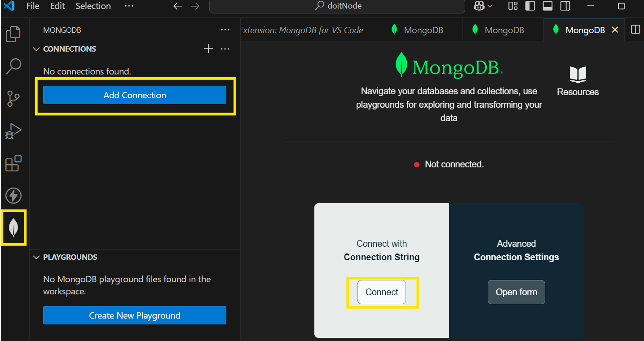Click the Create New Playground button
The image size is (644, 341).
pyautogui.click(x=135, y=315)
